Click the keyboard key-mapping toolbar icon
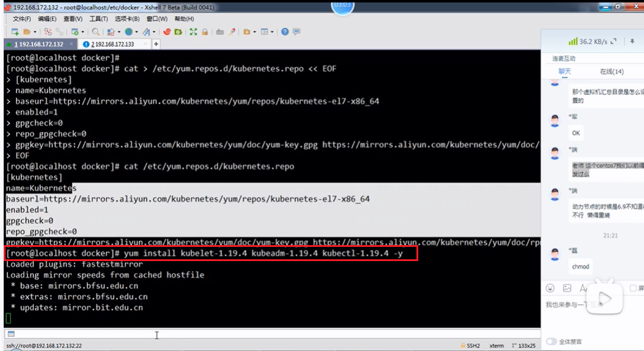The width and height of the screenshot is (644, 351). (x=220, y=31)
